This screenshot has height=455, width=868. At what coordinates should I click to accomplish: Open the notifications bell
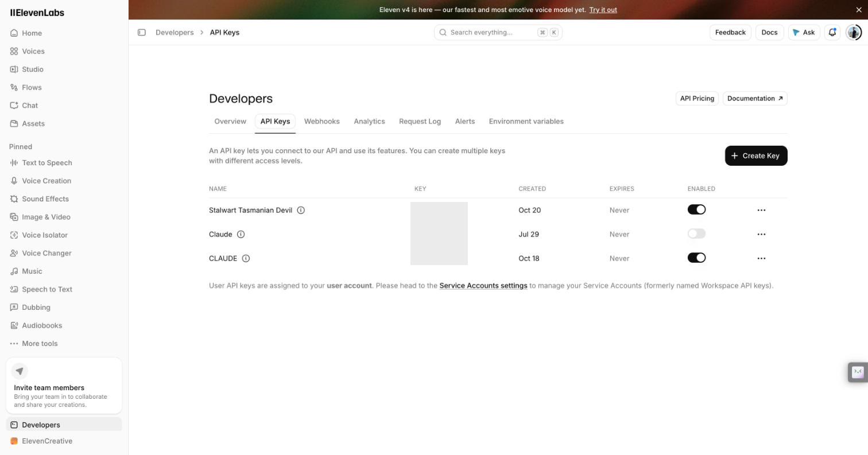[832, 33]
